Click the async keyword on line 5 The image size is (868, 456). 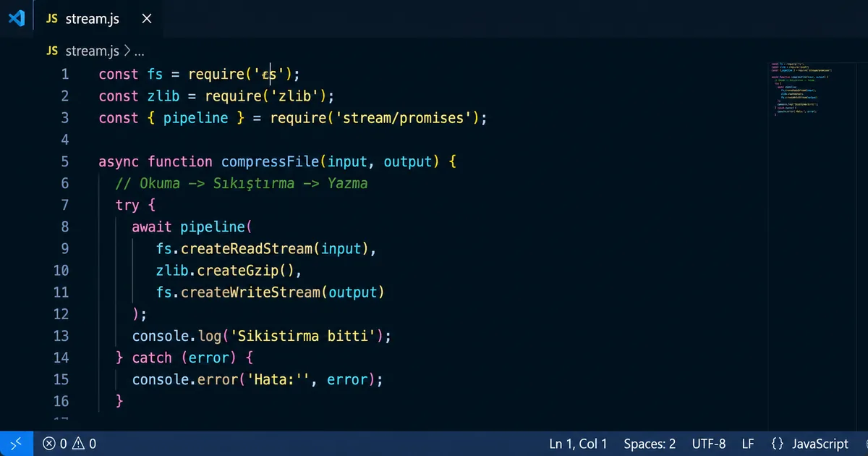tap(119, 161)
